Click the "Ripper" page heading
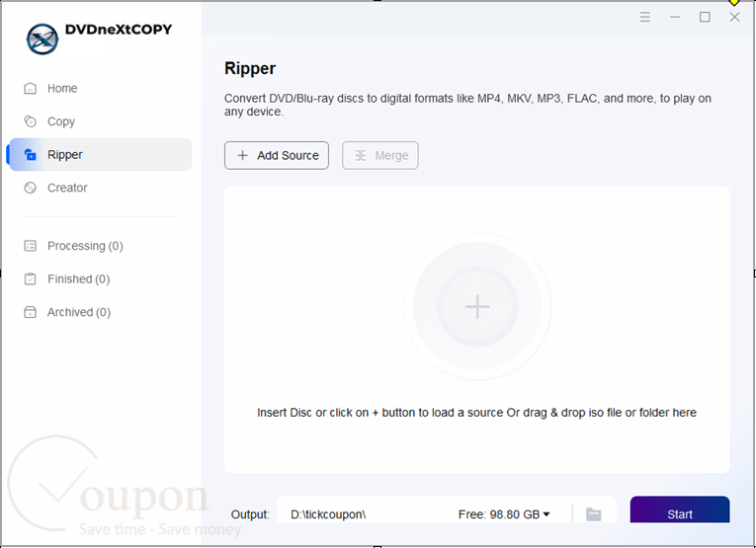756x548 pixels. click(x=250, y=69)
